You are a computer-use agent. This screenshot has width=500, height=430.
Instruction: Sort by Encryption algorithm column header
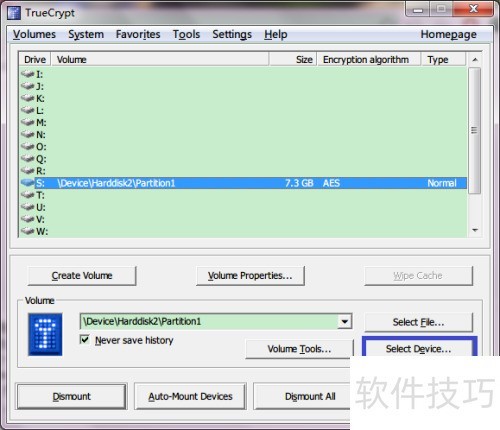tap(369, 60)
